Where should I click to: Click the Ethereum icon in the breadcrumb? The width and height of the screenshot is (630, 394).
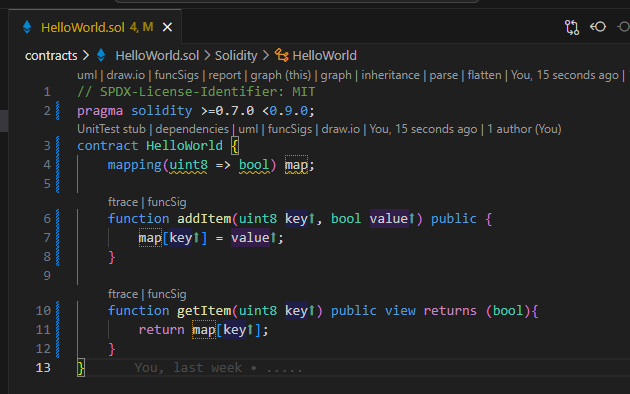[101, 55]
